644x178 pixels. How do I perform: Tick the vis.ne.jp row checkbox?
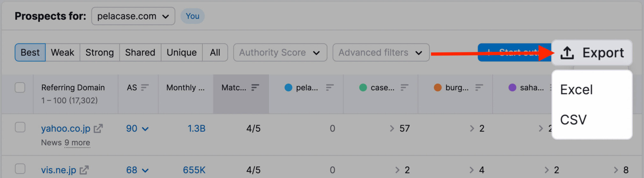point(20,169)
